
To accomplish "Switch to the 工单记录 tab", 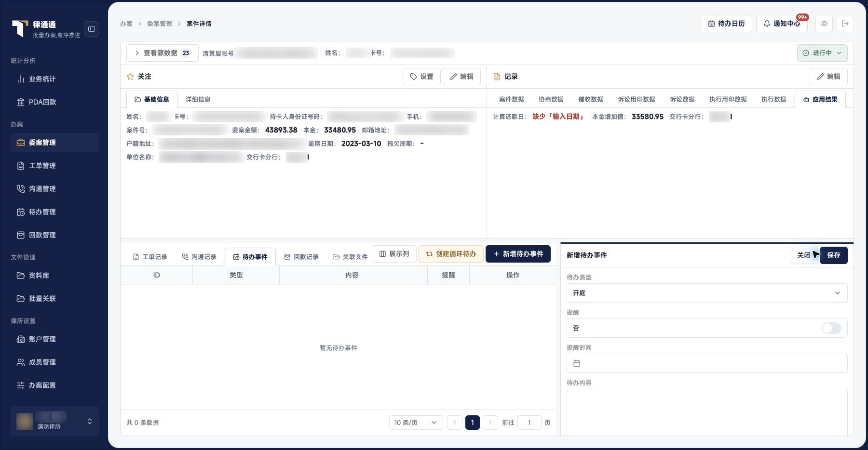I will point(150,257).
